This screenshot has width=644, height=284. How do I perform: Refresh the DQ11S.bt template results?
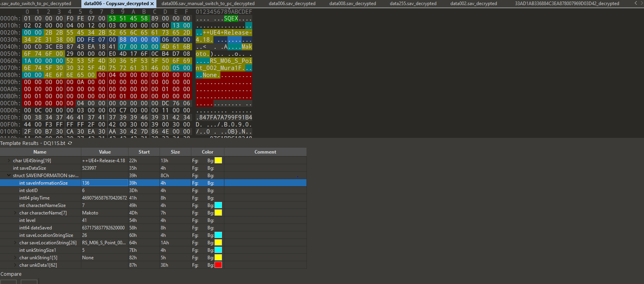(70, 143)
